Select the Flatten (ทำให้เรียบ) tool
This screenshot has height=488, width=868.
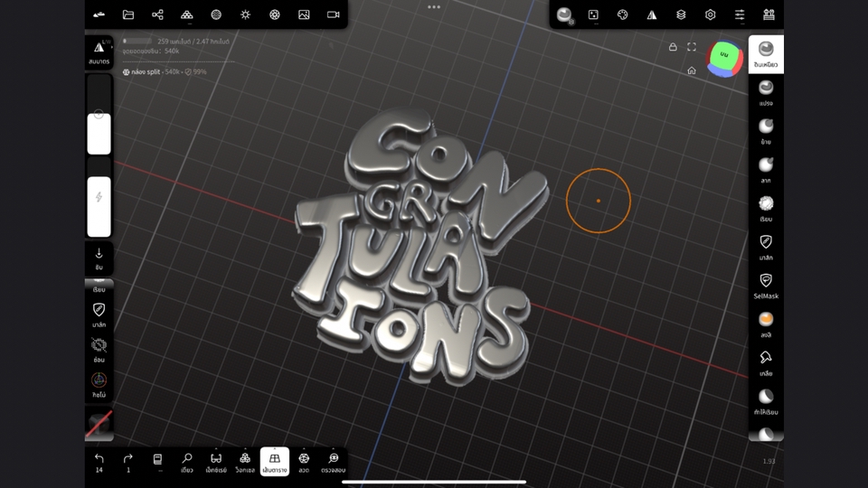(766, 402)
